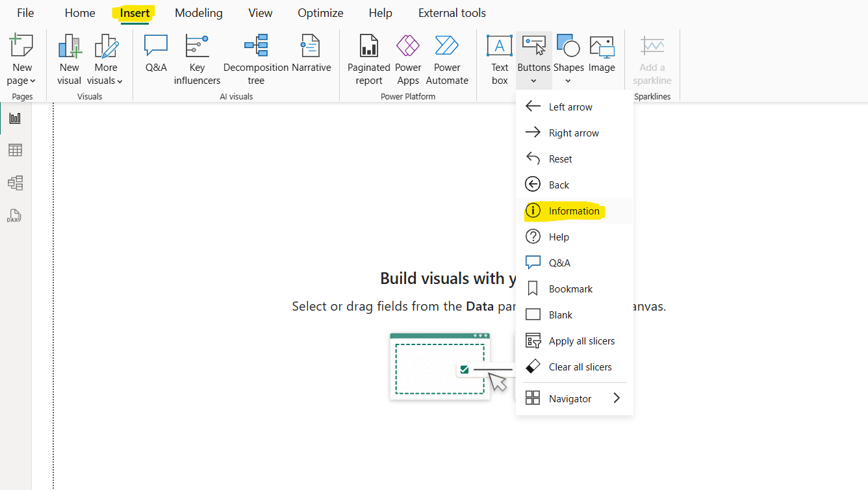Screen dimensions: 868x490
Task: Switch to Model view in left sidebar
Action: pyautogui.click(x=15, y=183)
